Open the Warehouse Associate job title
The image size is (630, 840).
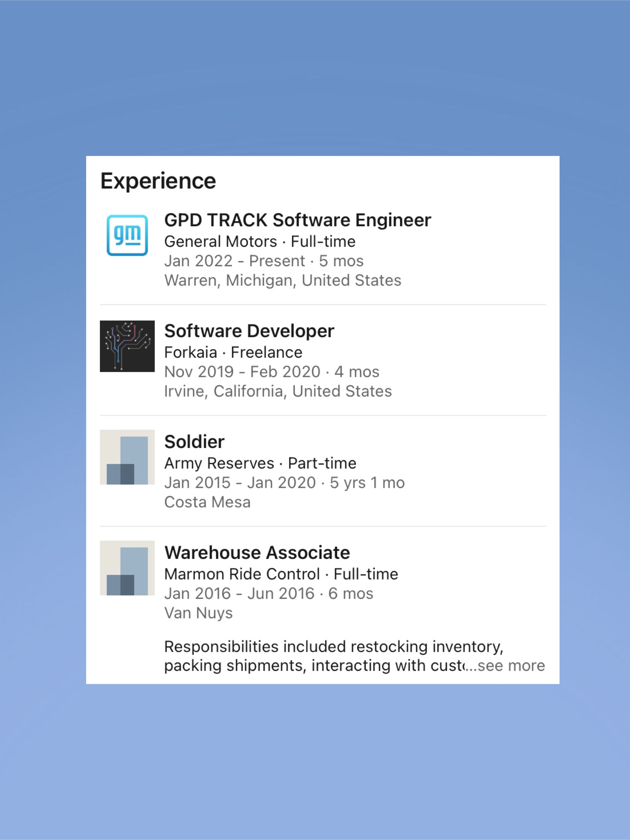point(257,553)
